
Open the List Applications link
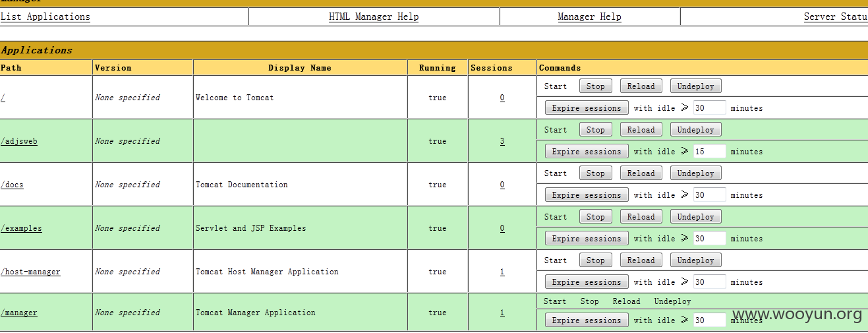point(45,16)
